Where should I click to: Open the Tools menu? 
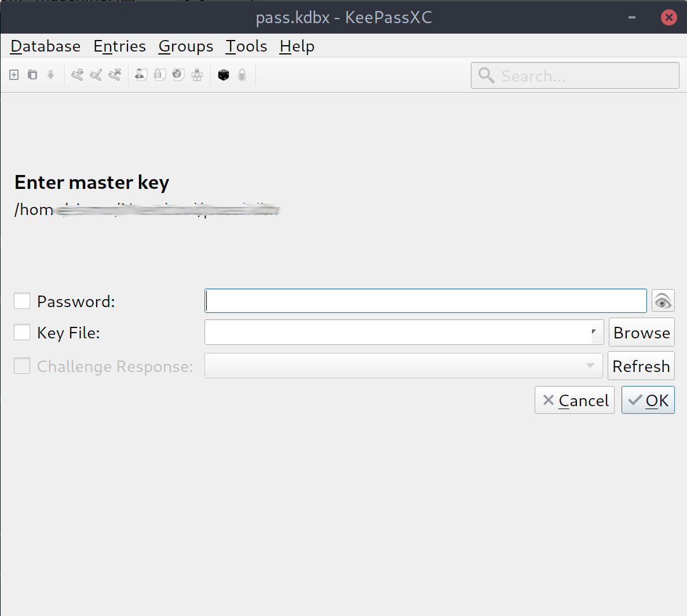246,46
